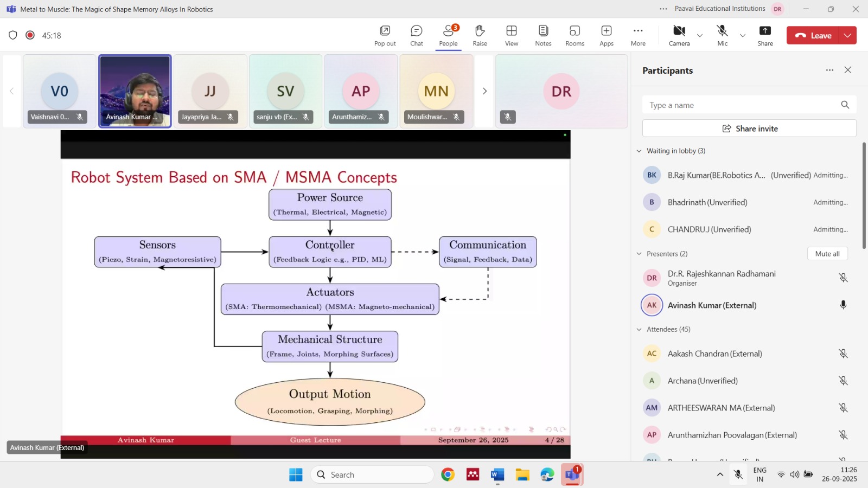Open the View layout menu
868x488 pixels.
[511, 35]
